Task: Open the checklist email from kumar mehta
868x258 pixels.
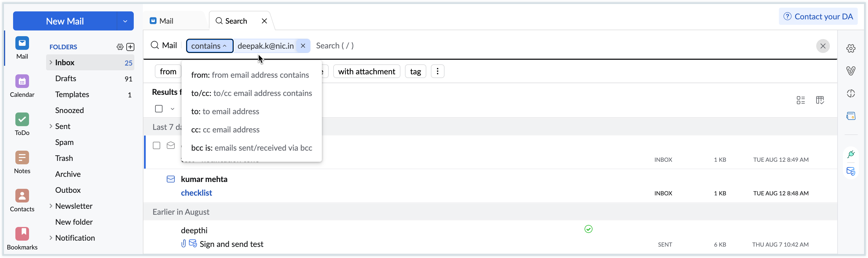Action: (197, 193)
